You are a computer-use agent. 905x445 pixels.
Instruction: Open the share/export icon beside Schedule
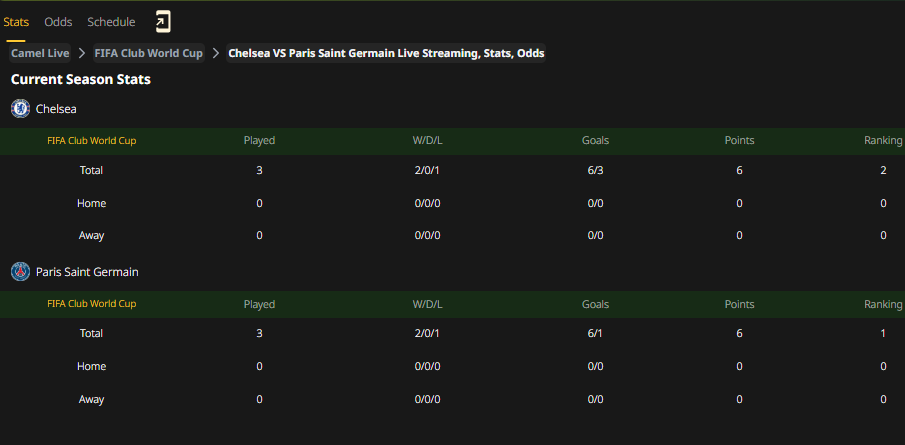[163, 22]
